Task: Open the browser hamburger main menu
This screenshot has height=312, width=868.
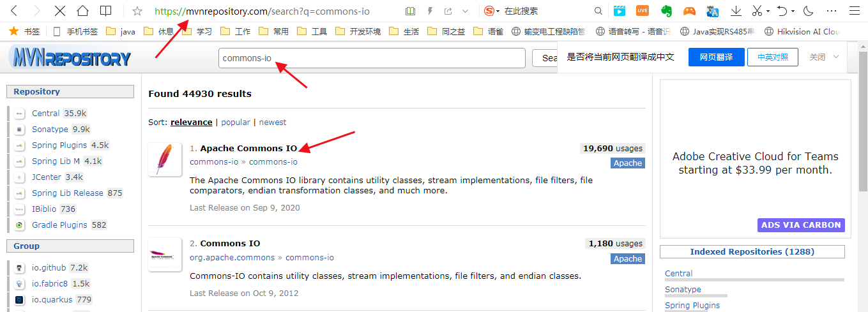Action: tap(855, 11)
